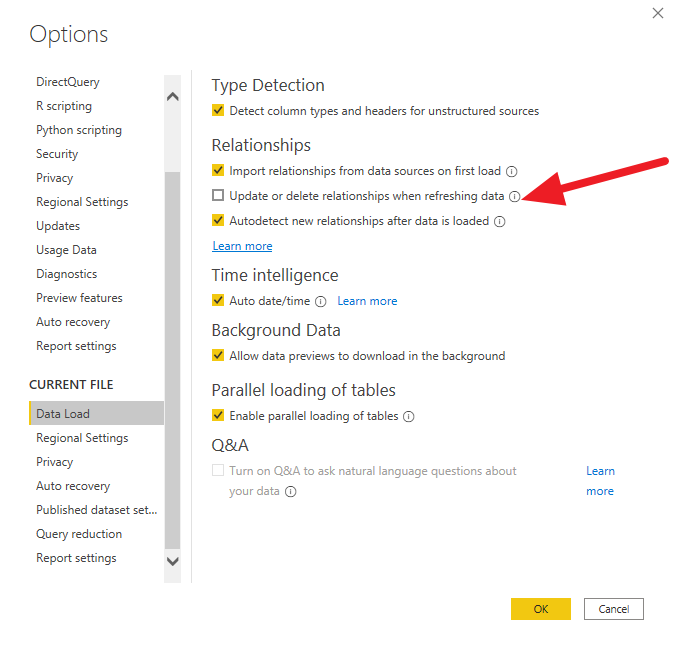Image resolution: width=674 pixels, height=649 pixels.
Task: Select Report settings below Query reduction
Action: (77, 558)
